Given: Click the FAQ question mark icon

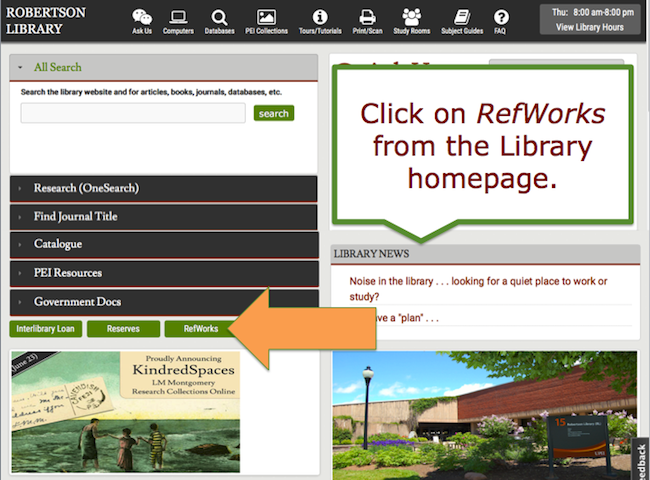Looking at the screenshot, I should coord(500,18).
